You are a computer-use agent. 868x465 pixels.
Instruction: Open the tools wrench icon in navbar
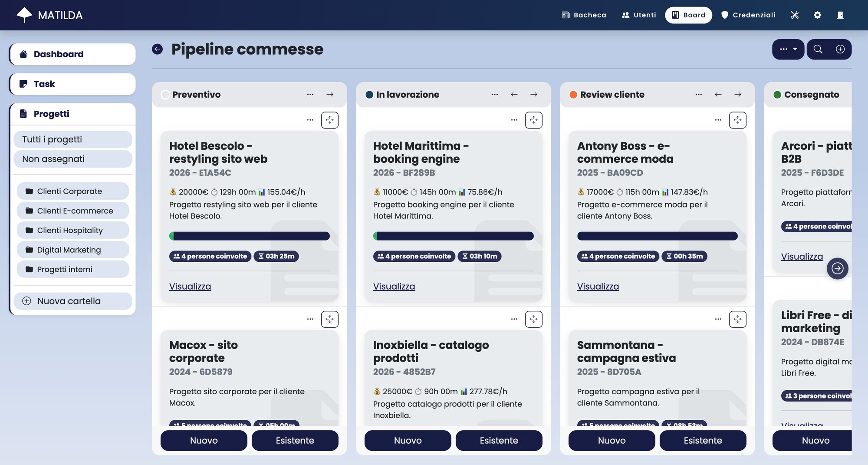pyautogui.click(x=795, y=15)
